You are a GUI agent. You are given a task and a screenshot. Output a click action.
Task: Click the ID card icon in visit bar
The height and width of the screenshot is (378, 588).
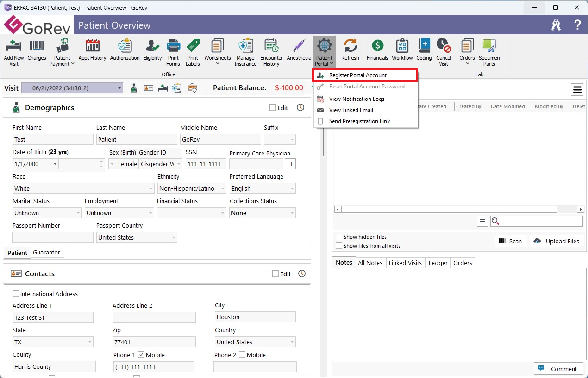pos(148,88)
